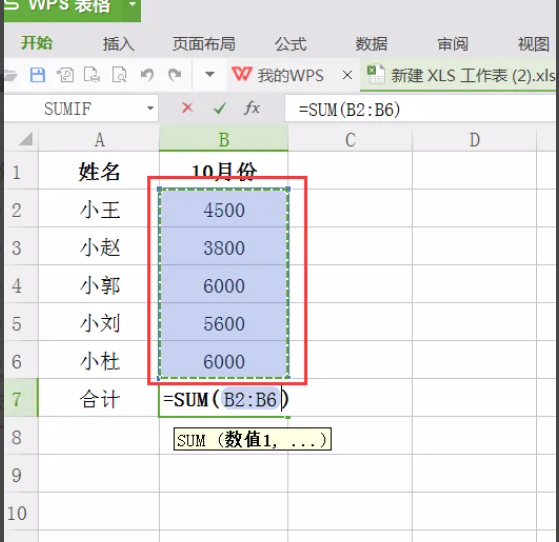Click the 姓名 header cell
The image size is (559, 542).
pos(99,171)
